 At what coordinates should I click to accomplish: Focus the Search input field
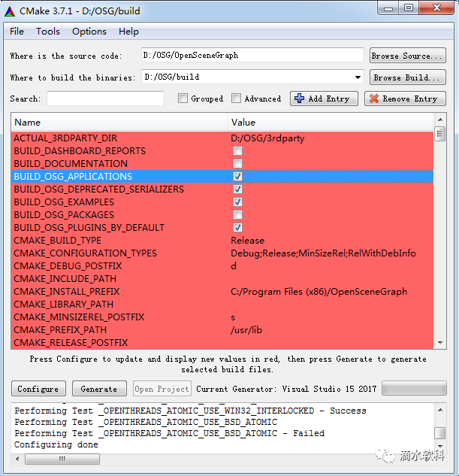pos(105,99)
